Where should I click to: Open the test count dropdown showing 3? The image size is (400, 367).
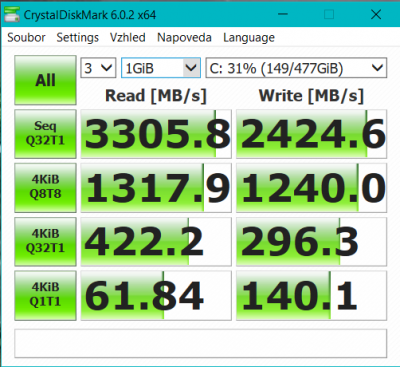[98, 68]
